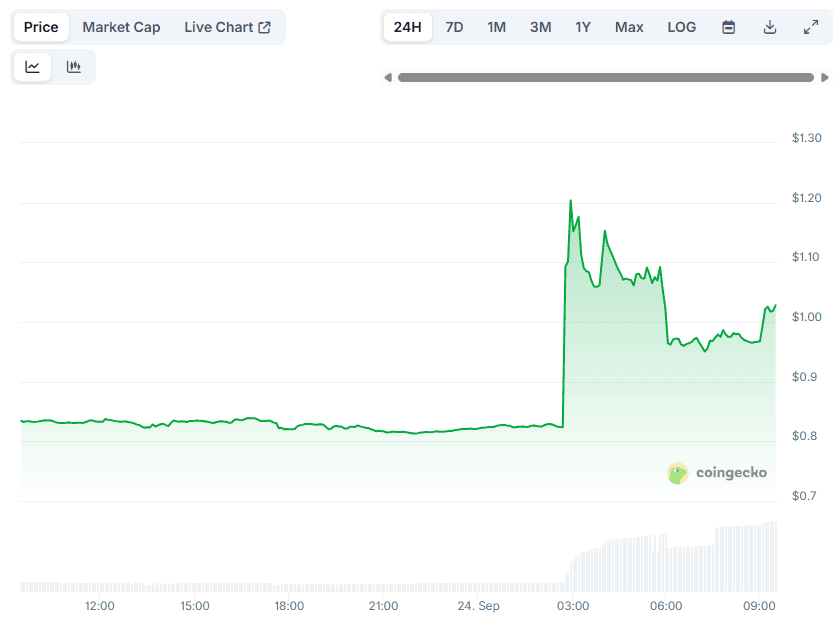Click the price peak near $1.20
Viewport: 837px width, 628px height.
point(571,201)
